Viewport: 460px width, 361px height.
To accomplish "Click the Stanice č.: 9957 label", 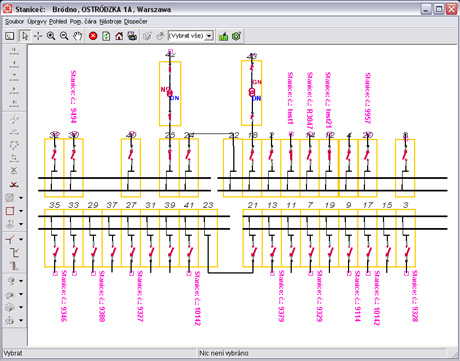I will 367,98.
